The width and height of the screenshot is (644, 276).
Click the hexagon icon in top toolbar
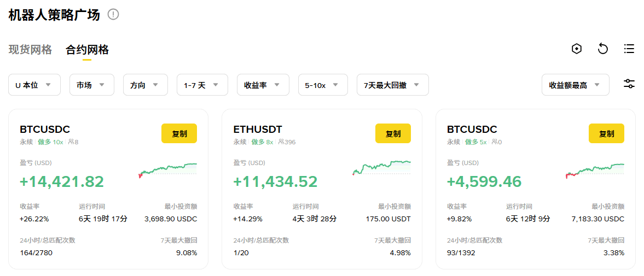click(x=576, y=49)
